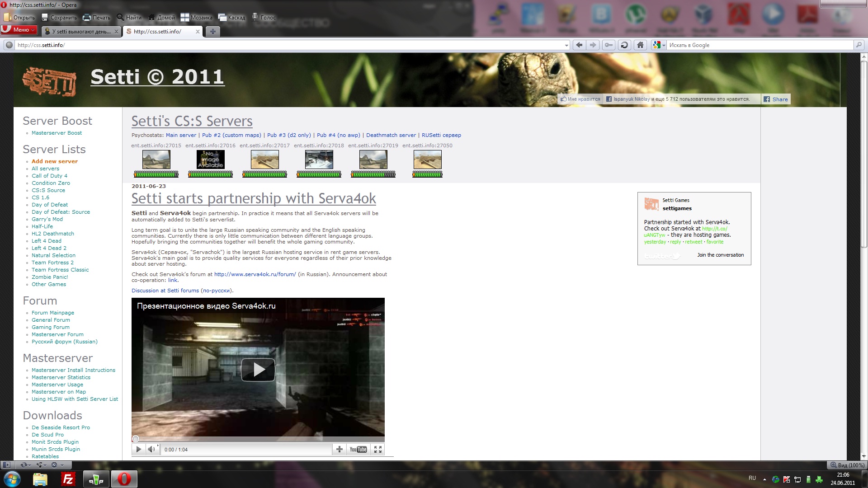Screen dimensions: 868x488
Task: Toggle the side panel button in status bar
Action: (7, 465)
